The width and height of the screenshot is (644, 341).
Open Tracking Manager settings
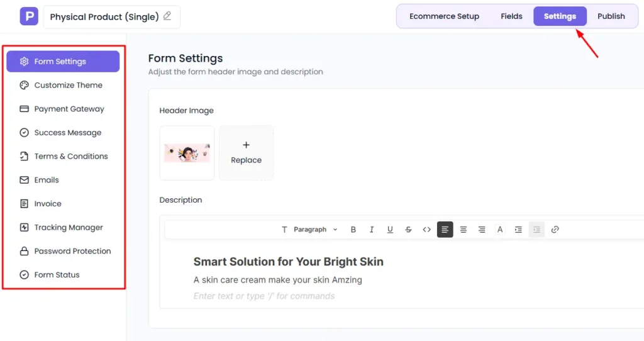pyautogui.click(x=63, y=227)
